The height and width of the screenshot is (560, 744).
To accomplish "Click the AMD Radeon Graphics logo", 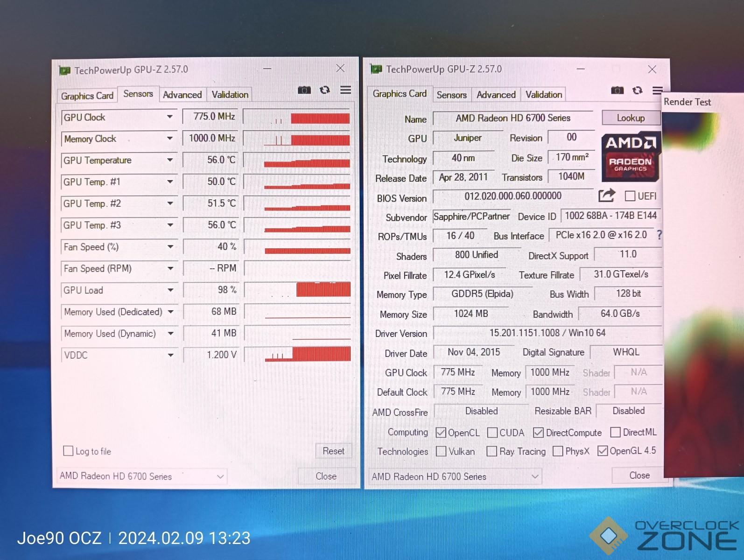I will point(631,157).
